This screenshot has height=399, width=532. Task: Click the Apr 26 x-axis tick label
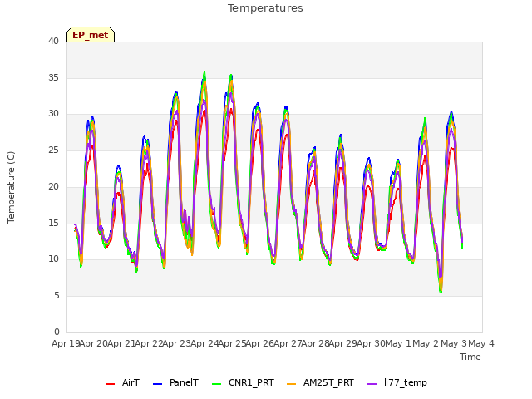260,343
